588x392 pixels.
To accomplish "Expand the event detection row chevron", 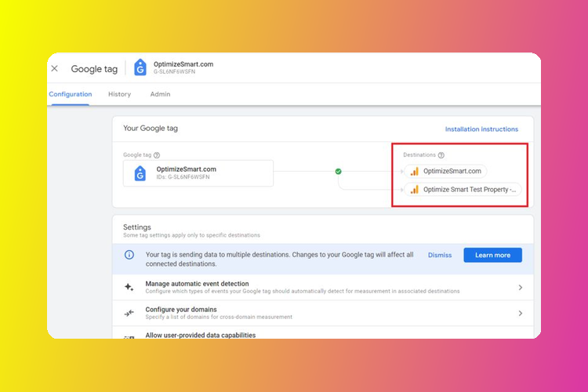I will tap(520, 288).
